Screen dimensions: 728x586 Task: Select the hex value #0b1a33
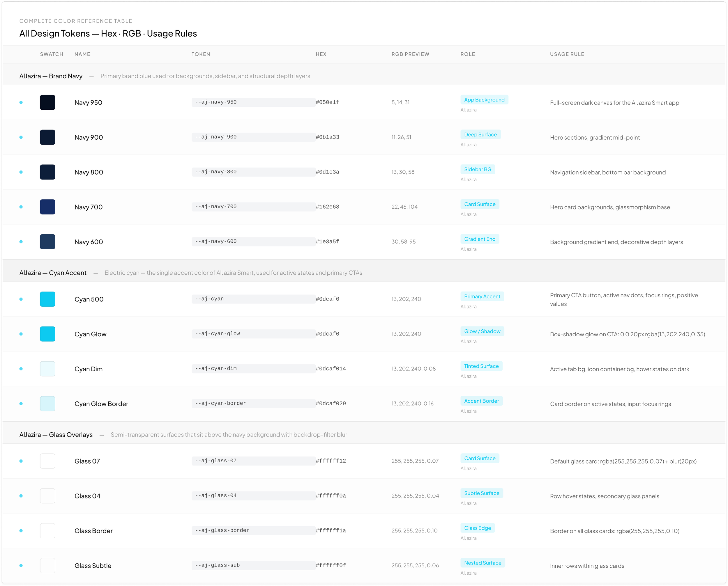327,137
